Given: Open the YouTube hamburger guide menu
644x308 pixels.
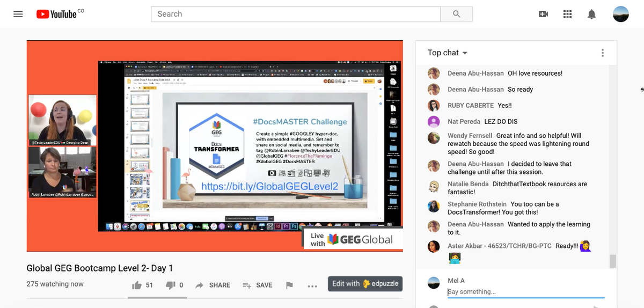Looking at the screenshot, I should pos(18,14).
